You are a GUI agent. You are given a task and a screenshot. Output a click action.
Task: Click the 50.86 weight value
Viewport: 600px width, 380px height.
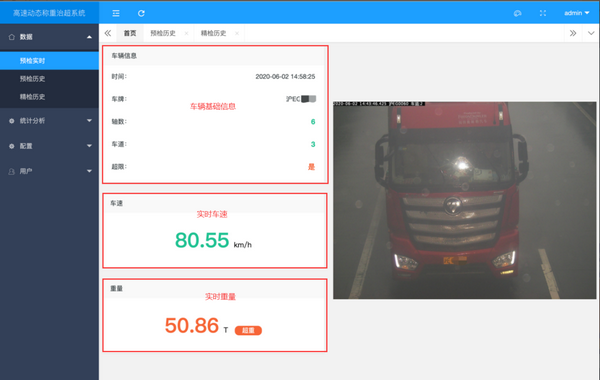(192, 326)
